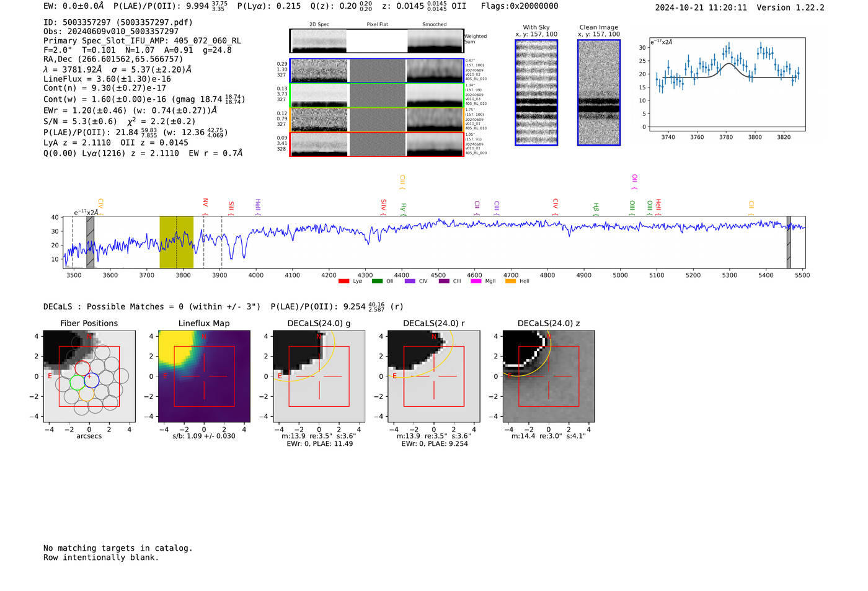The width and height of the screenshot is (868, 591).
Task: Click the dark purple CIII legend swatch
Action: [x=444, y=282]
